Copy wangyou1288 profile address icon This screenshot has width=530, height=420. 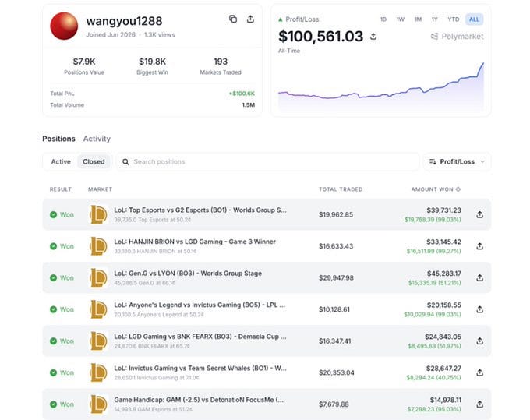pyautogui.click(x=233, y=19)
